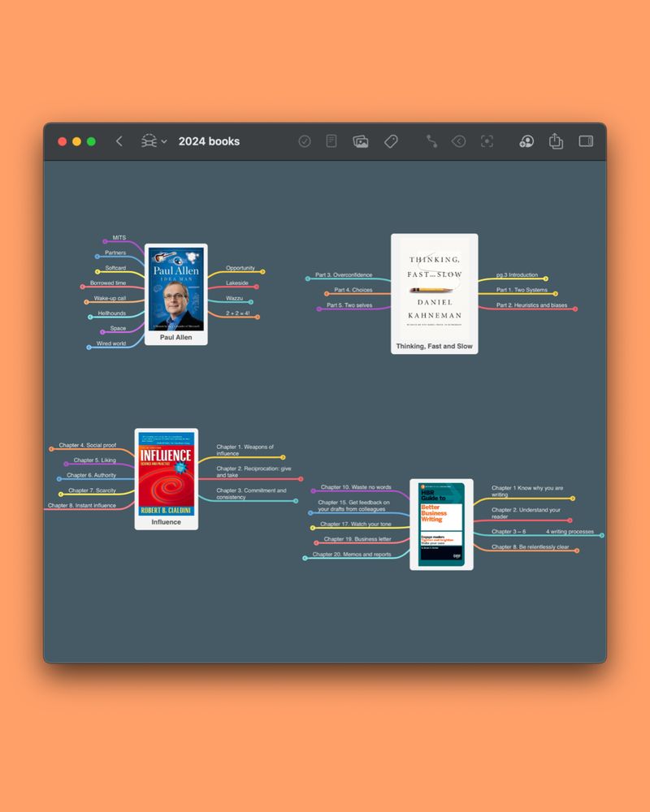
Task: Select Chapter 4. Social proof node
Action: click(87, 445)
